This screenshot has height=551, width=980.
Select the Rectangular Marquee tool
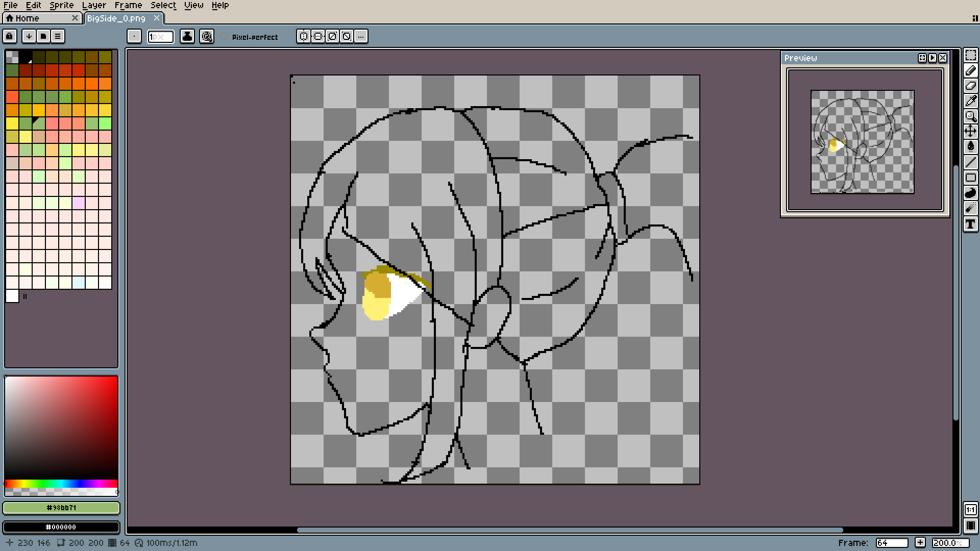coord(970,55)
